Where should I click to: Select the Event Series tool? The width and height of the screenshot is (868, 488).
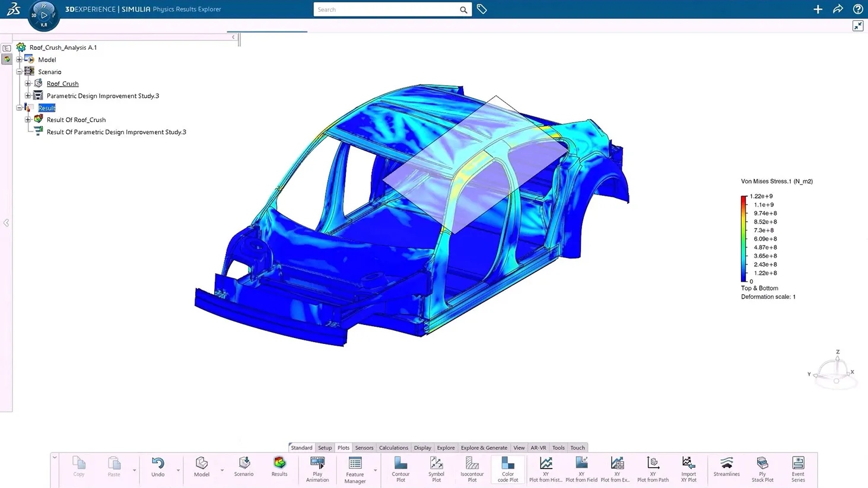click(798, 468)
